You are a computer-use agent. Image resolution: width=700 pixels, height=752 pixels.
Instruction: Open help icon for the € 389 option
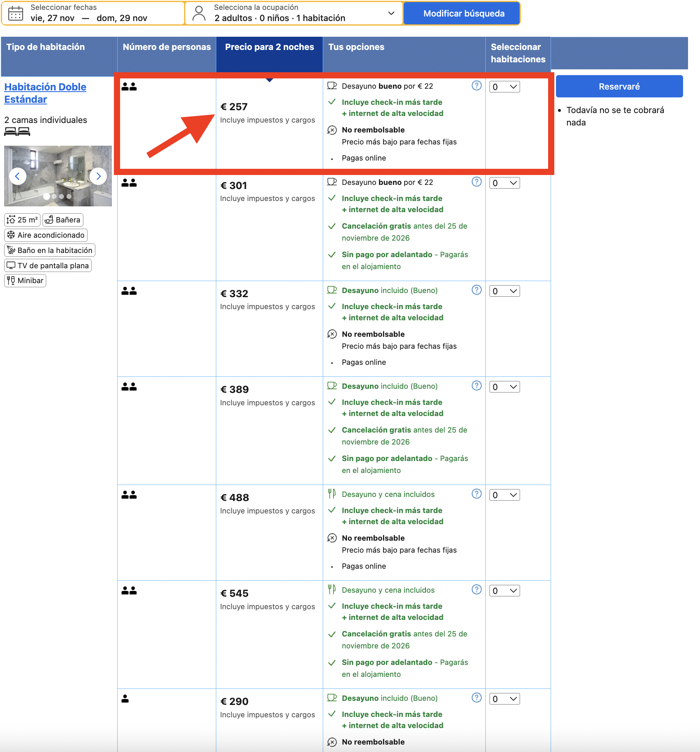coord(476,385)
